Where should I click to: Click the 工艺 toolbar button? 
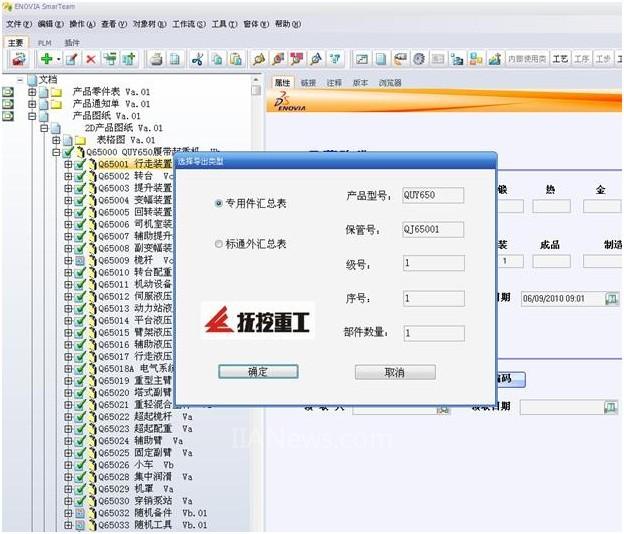coord(560,60)
